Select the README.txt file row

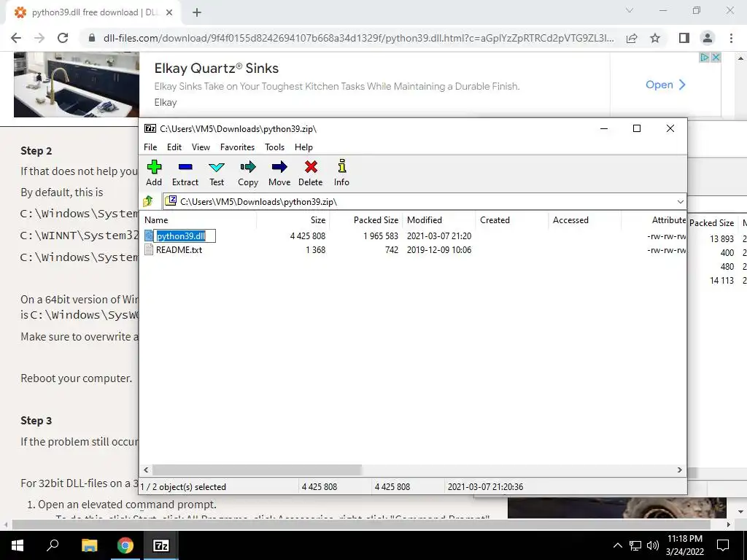[x=414, y=249]
